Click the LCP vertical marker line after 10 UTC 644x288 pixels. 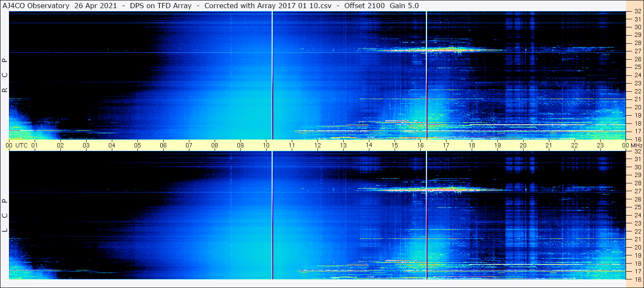tap(272, 215)
